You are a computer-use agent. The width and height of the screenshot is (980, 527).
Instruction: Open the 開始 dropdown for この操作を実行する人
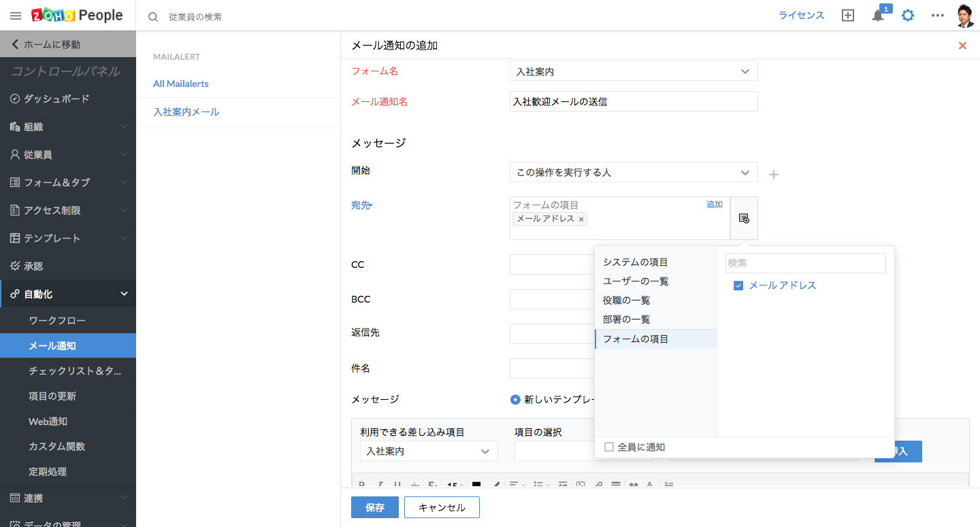point(633,173)
